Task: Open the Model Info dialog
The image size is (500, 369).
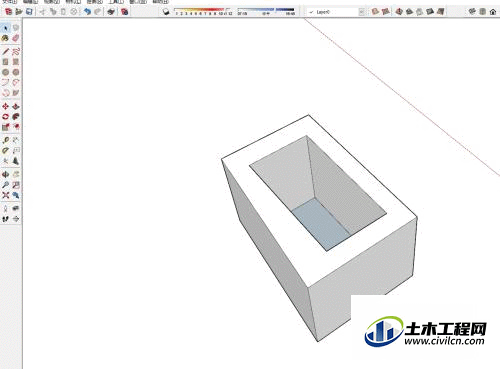Action: coord(125,12)
